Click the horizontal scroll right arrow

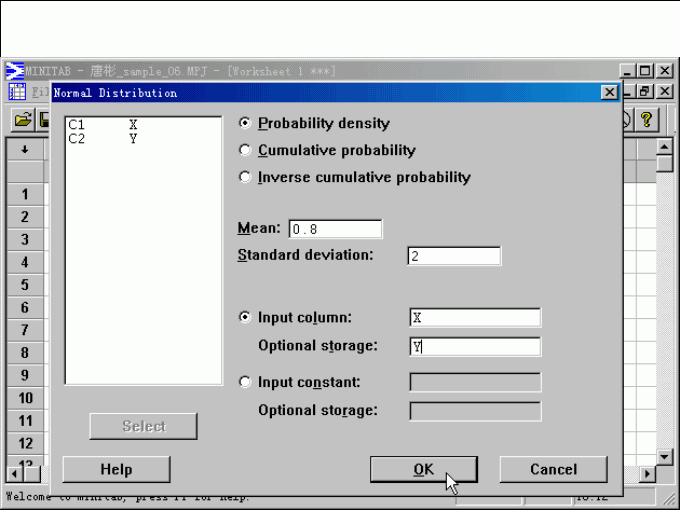(648, 473)
